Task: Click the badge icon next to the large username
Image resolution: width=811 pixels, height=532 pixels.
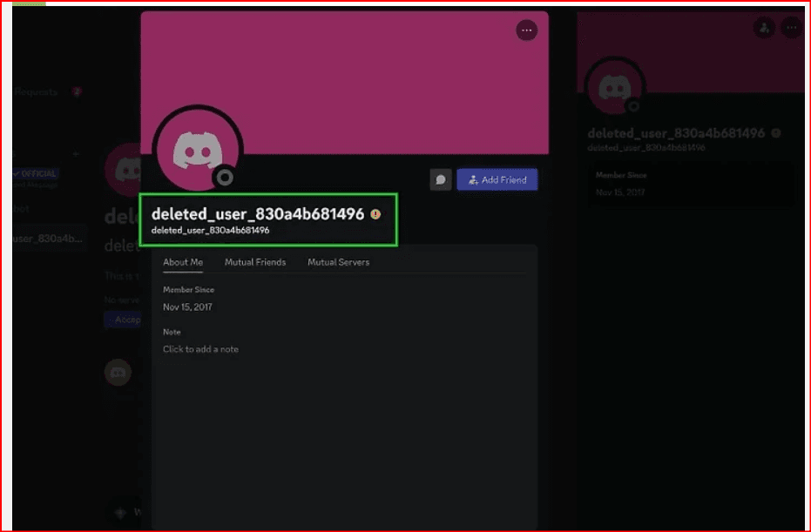Action: pyautogui.click(x=375, y=214)
